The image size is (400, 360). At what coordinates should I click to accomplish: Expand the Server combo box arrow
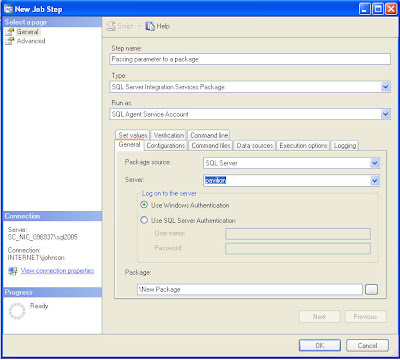pos(375,181)
